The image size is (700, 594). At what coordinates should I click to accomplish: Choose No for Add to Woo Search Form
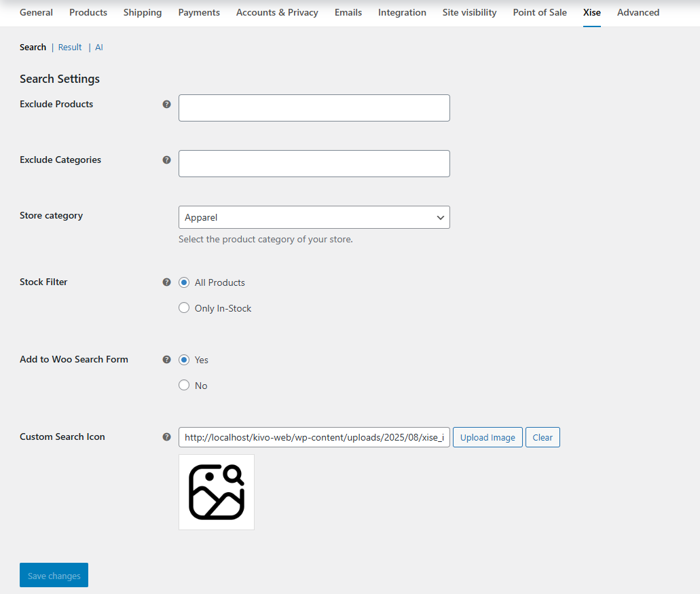[184, 386]
